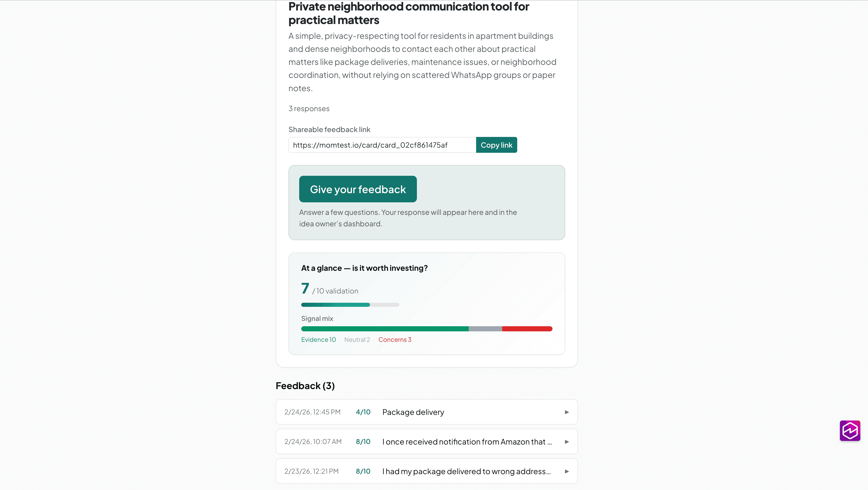Click the 7/10 validation score

point(305,288)
